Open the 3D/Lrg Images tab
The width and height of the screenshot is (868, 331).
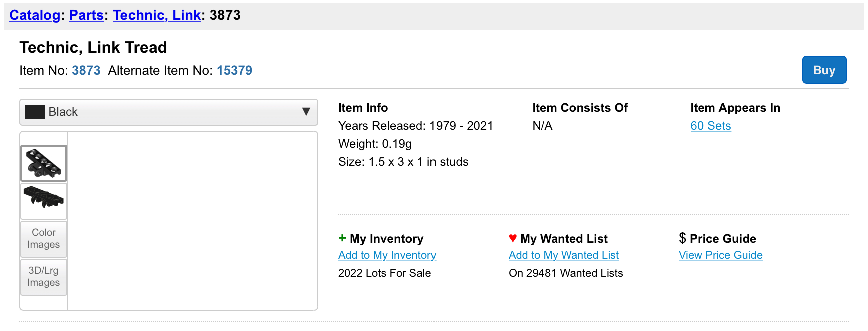(44, 277)
